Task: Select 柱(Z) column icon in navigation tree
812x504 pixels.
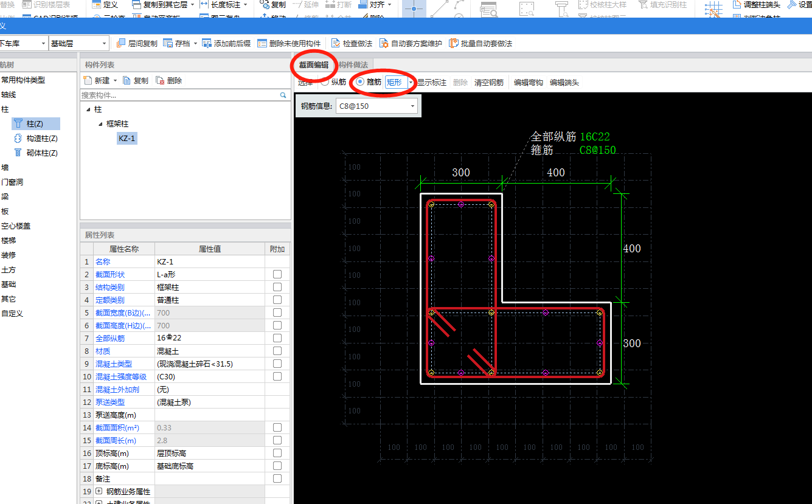Action: pyautogui.click(x=18, y=123)
